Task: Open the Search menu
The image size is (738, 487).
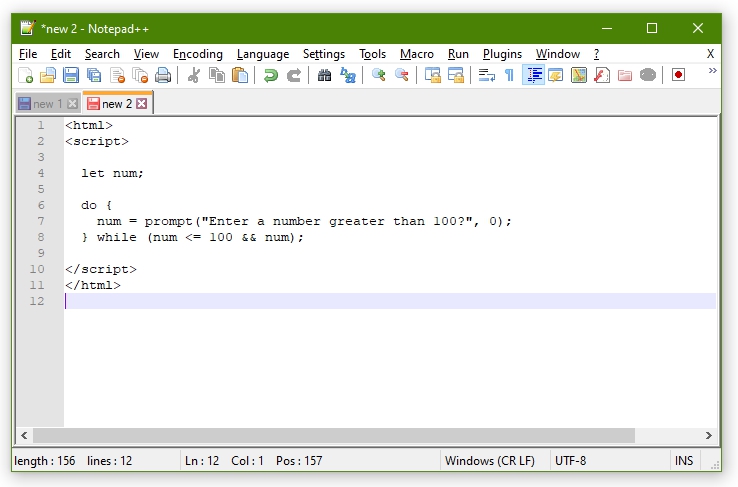Action: point(102,54)
